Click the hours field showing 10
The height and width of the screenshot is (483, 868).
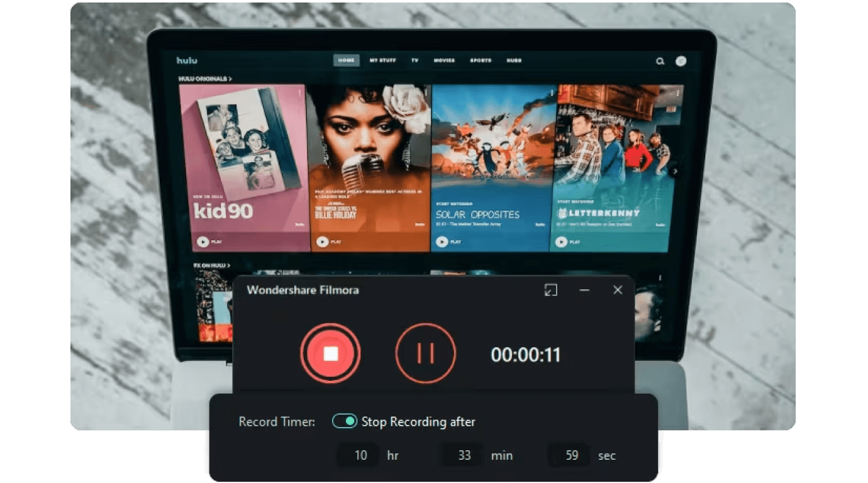(x=360, y=455)
